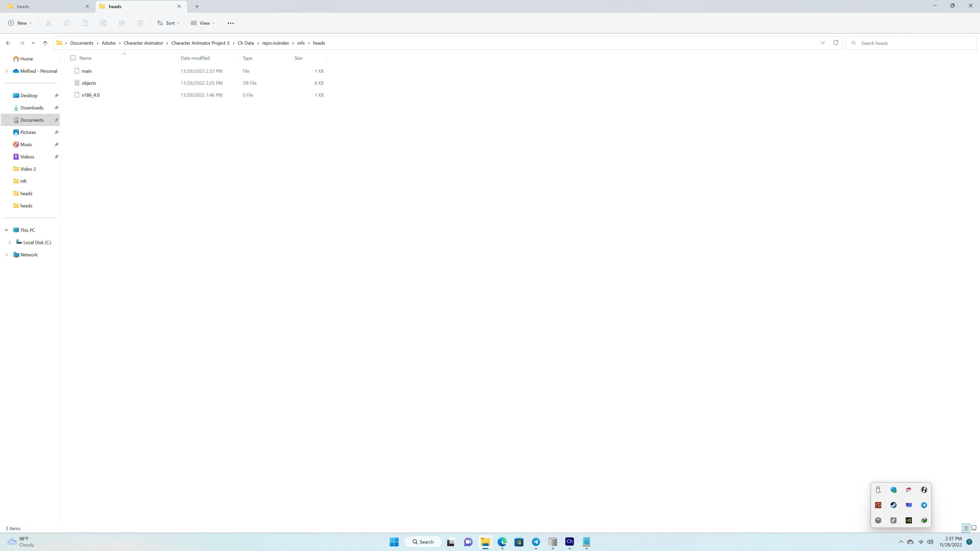Click the Up directory arrow

pos(45,43)
